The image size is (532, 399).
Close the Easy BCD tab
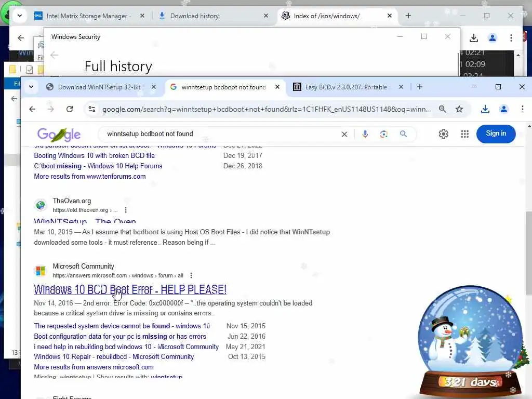(401, 87)
